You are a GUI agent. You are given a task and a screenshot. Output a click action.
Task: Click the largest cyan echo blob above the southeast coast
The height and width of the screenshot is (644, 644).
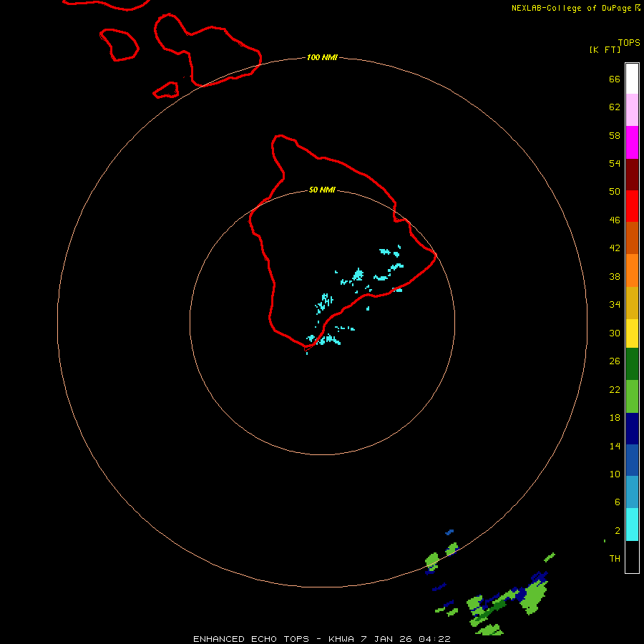[x=358, y=274]
